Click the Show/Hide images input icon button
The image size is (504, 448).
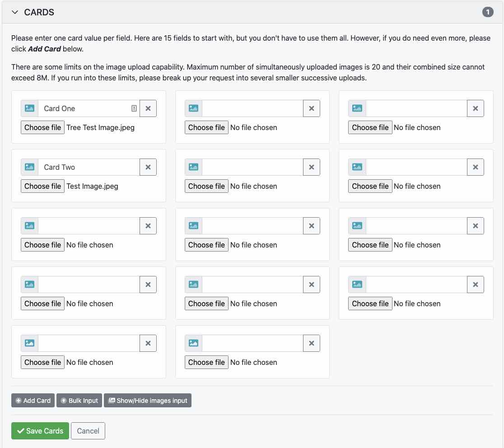coord(148,400)
